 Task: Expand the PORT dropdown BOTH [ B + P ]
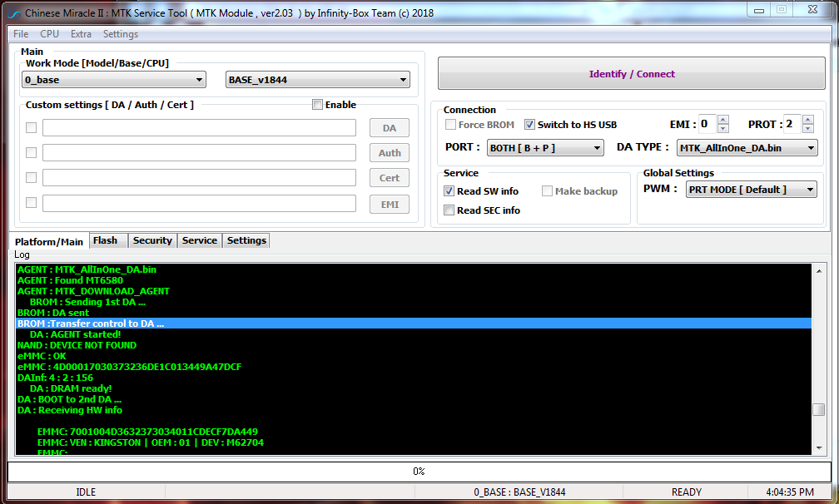point(545,148)
